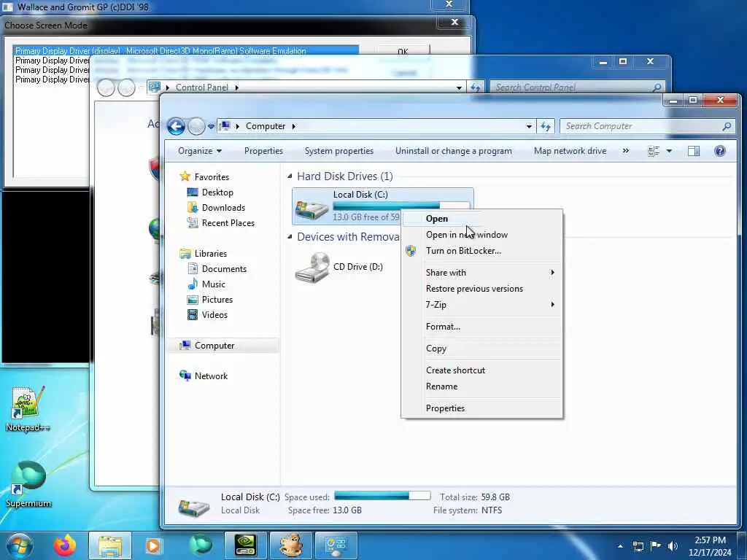
Task: Show more toolbar commands chevron
Action: click(625, 151)
